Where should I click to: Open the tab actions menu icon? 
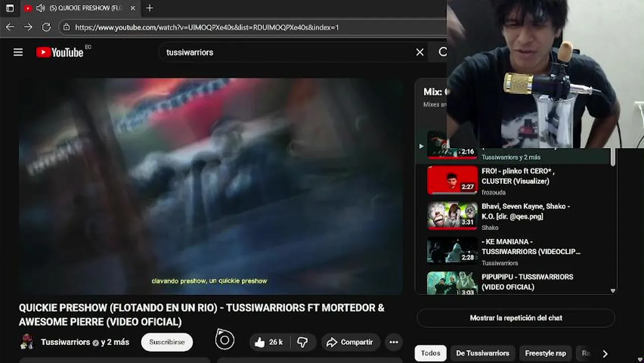pyautogui.click(x=10, y=8)
